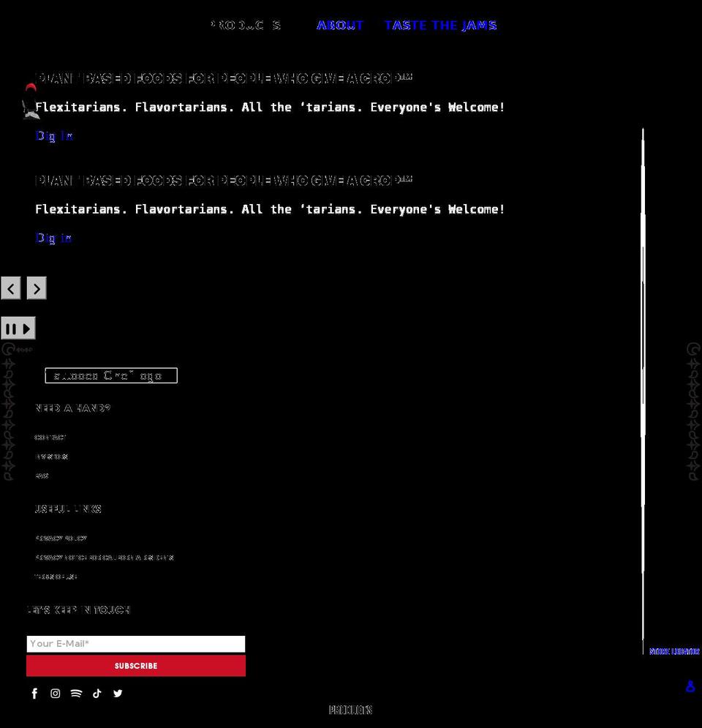The height and width of the screenshot is (728, 702).
Task: Select the About navigation item
Action: click(x=340, y=25)
